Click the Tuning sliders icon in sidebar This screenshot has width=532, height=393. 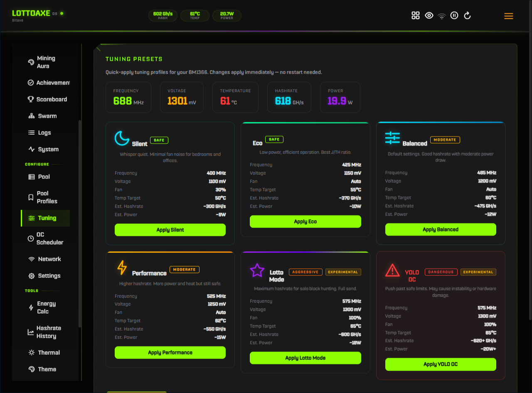click(x=32, y=218)
